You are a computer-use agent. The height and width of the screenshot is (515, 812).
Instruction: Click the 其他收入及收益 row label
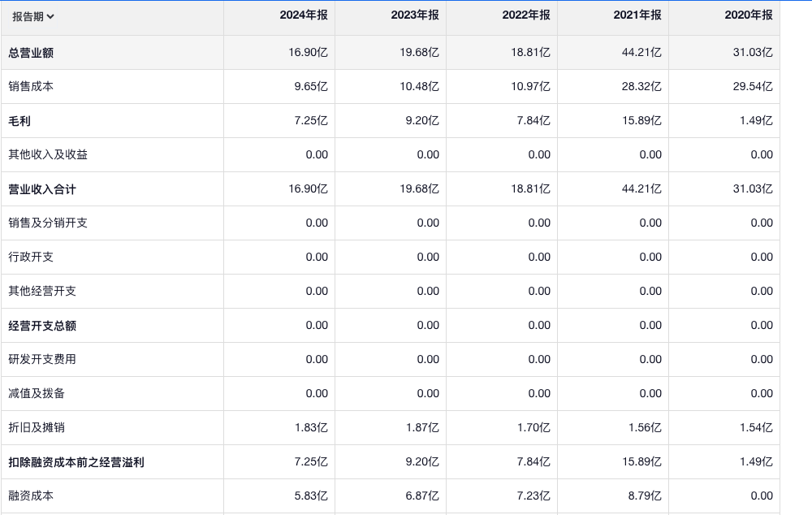48,154
